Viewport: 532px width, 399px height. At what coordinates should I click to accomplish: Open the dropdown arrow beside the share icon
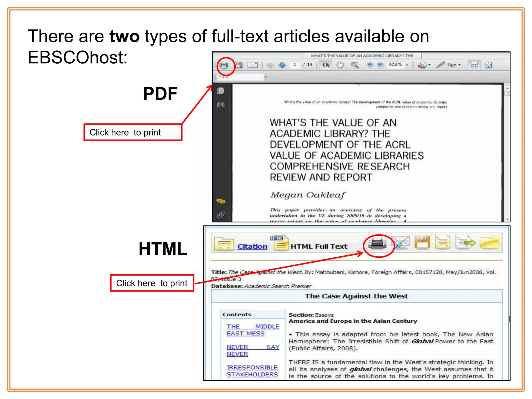pyautogui.click(x=429, y=65)
